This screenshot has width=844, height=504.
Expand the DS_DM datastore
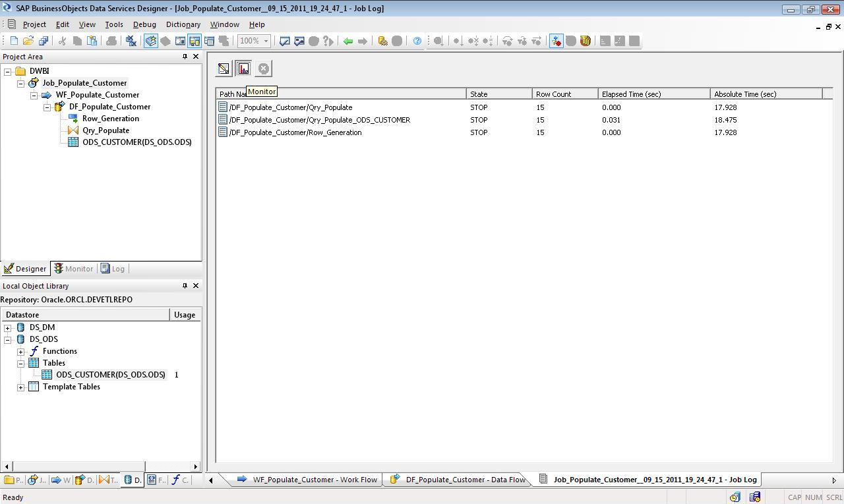[x=8, y=327]
